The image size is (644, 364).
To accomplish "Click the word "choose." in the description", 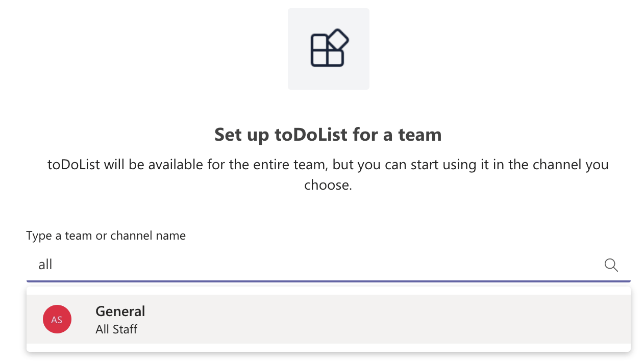I will point(328,185).
